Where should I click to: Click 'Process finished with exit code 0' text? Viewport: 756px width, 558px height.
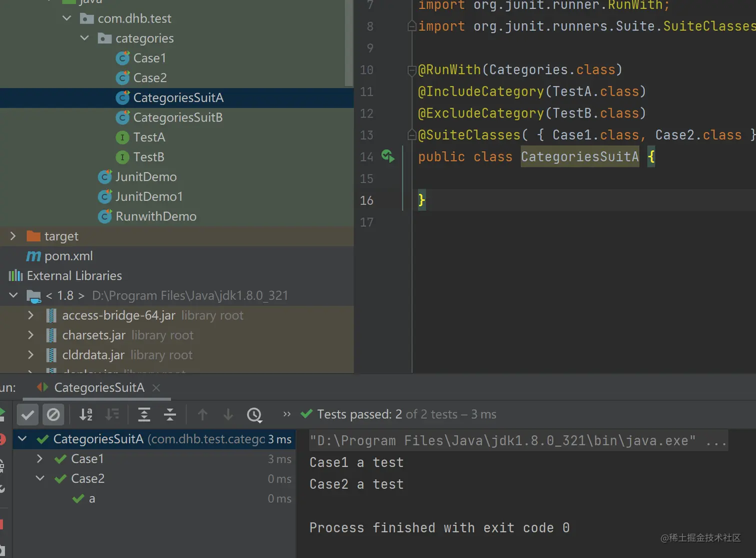tap(439, 528)
